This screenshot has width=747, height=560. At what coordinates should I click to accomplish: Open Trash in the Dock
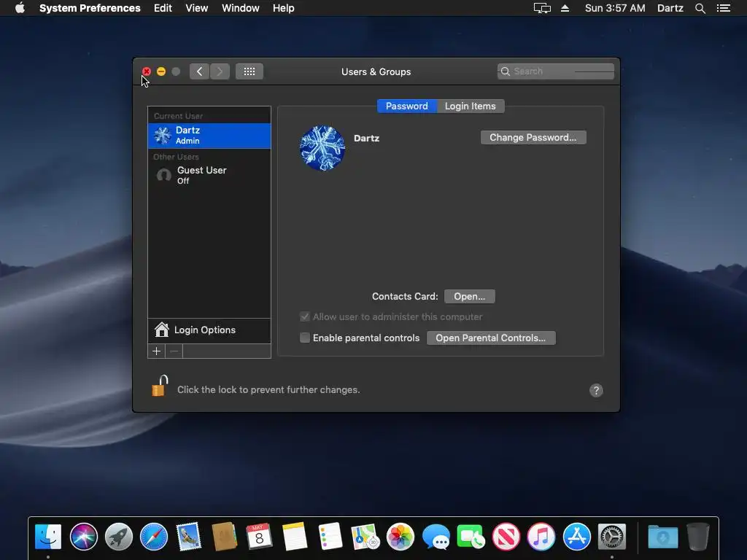698,537
